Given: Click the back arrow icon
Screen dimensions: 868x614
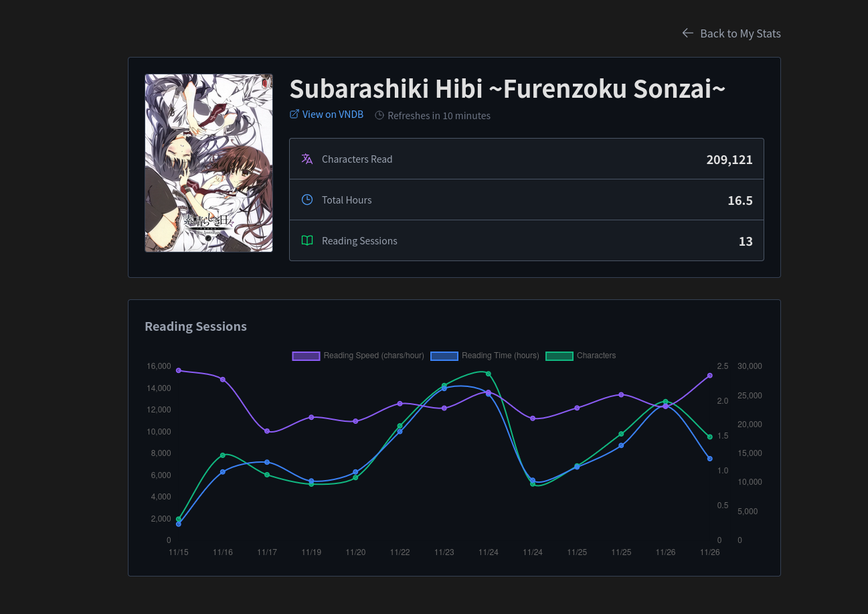Looking at the screenshot, I should [687, 33].
